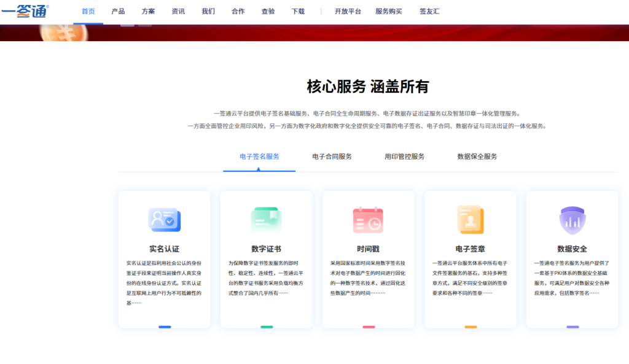The image size is (629, 364).
Task: Select the 电子签名服务 tab
Action: coord(259,157)
